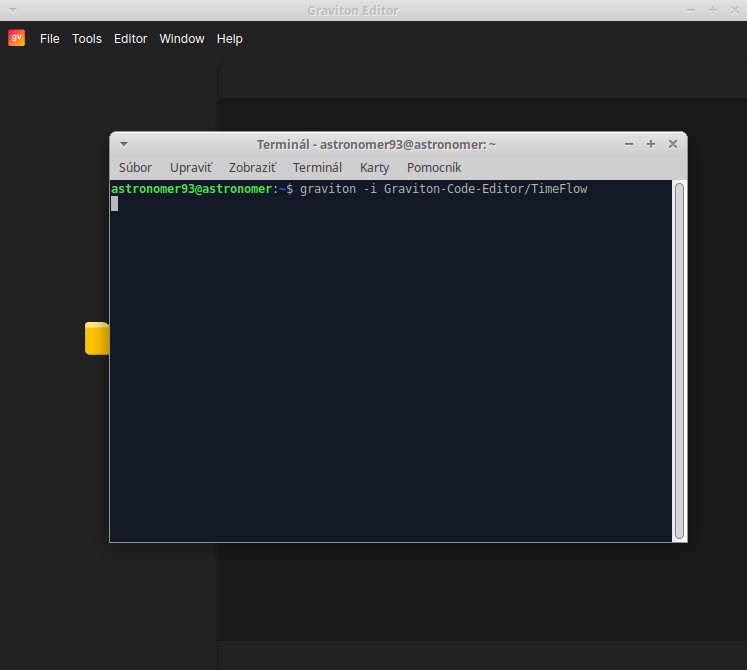Open the Zobraziť menu in Terminal
The width and height of the screenshot is (747, 670).
tap(252, 168)
